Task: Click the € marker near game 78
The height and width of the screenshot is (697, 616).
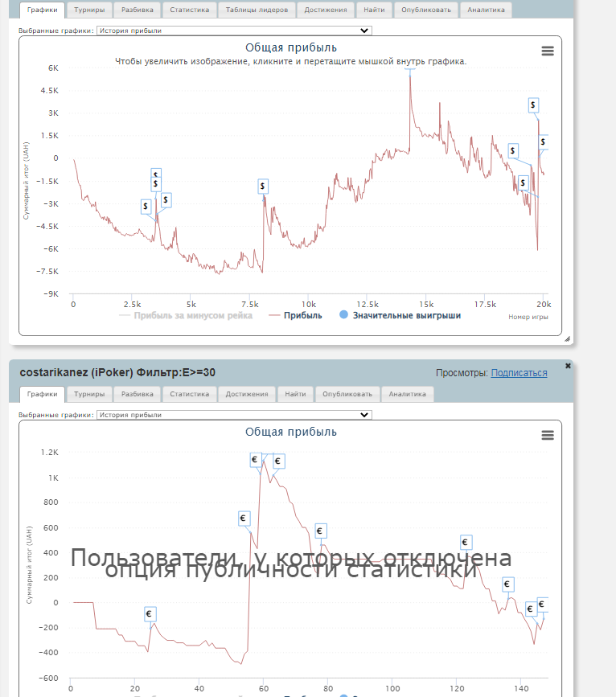Action: click(x=321, y=531)
